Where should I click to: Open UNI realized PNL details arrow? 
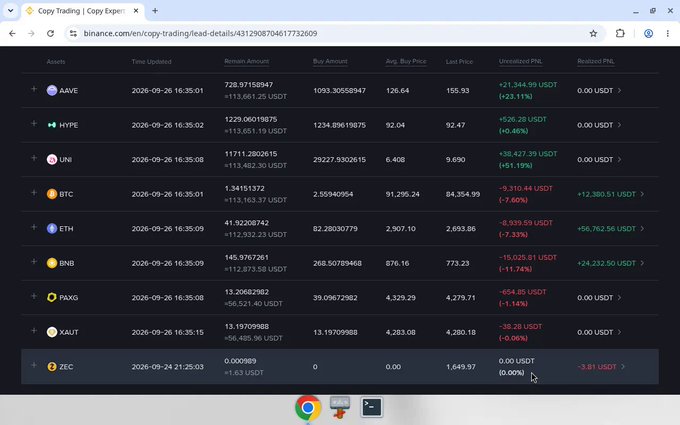click(619, 160)
